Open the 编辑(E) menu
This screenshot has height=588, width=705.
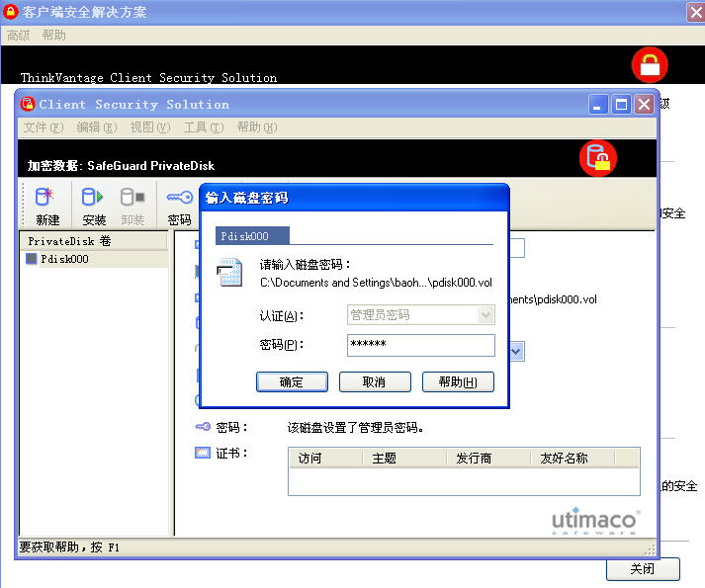97,127
